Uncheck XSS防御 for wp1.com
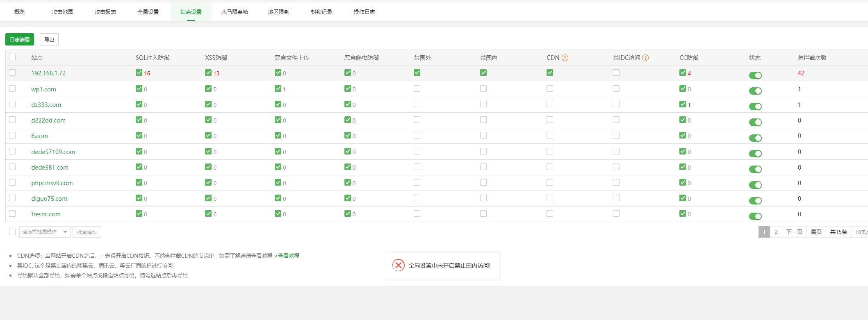868x320 pixels. coord(208,89)
